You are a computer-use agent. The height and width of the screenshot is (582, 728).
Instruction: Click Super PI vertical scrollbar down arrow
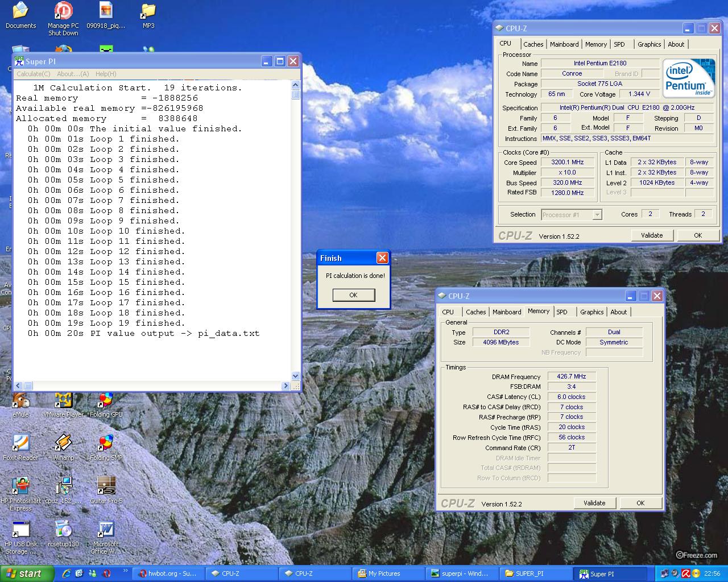295,376
